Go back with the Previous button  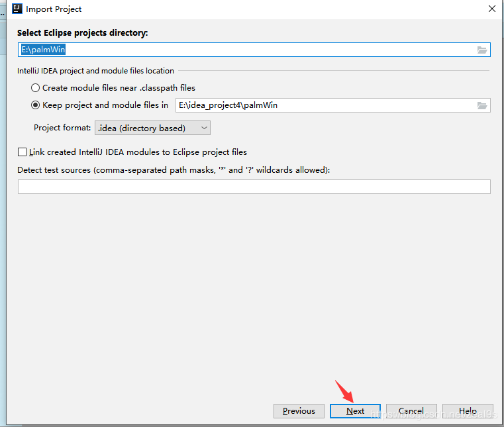[299, 411]
